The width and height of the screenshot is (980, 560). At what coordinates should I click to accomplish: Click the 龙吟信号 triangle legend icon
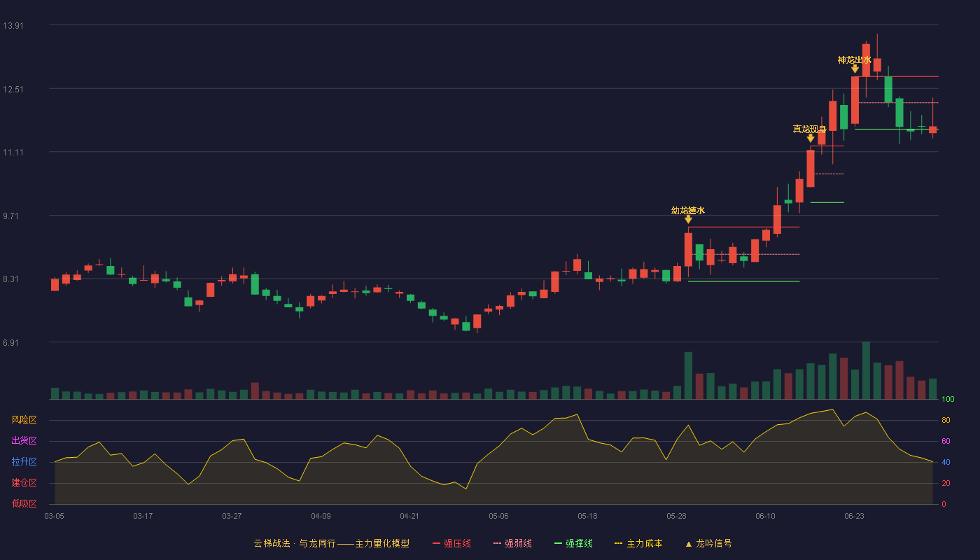click(x=689, y=544)
